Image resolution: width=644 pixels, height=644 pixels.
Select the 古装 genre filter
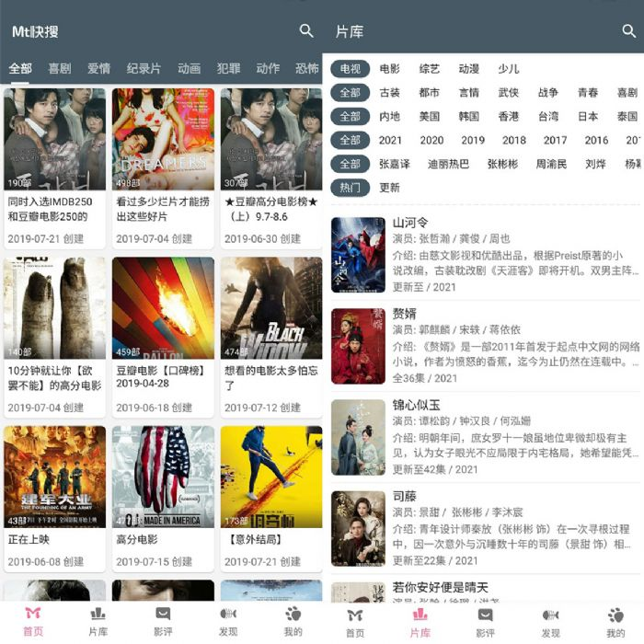[x=389, y=93]
